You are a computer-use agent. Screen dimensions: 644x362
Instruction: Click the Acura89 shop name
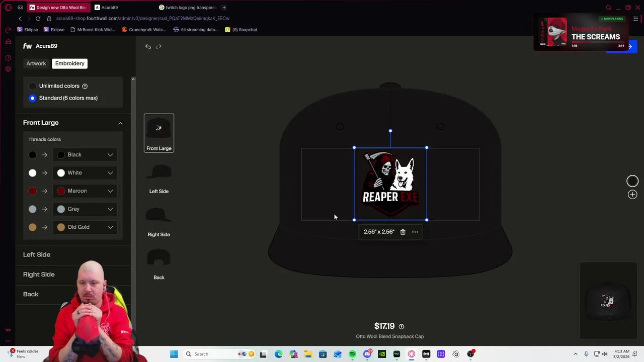46,46
